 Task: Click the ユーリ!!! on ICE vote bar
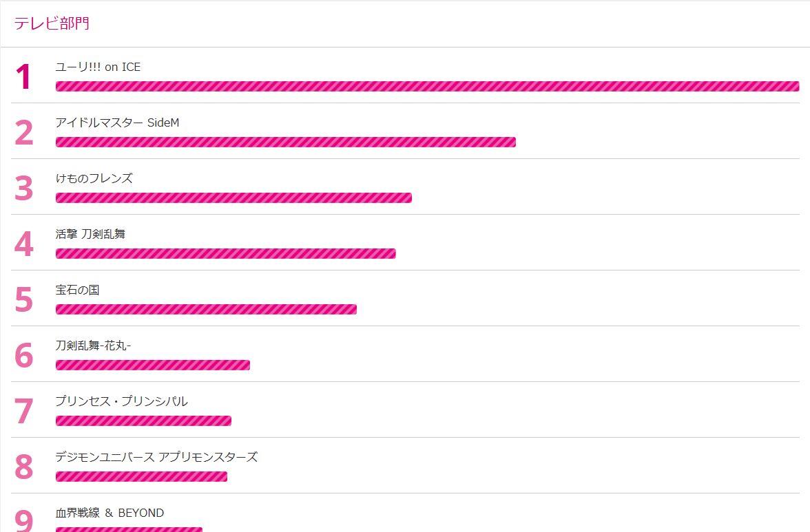pos(427,86)
